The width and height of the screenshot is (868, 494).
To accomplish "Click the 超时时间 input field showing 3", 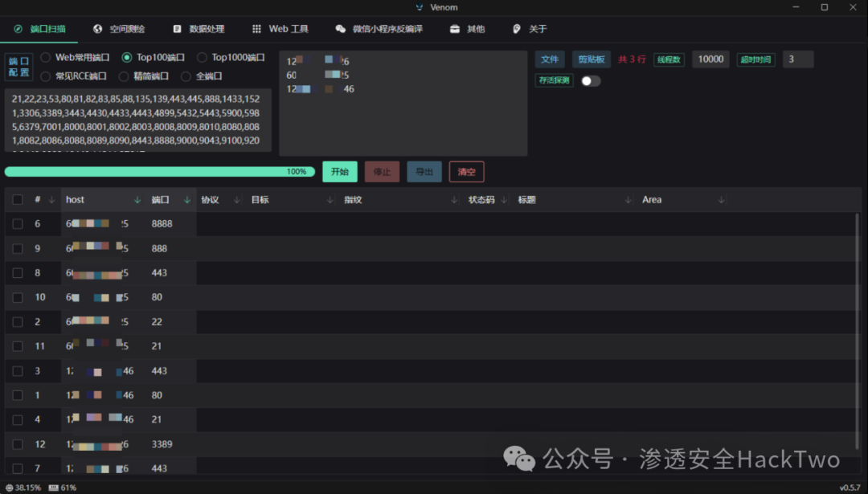I will coord(798,59).
